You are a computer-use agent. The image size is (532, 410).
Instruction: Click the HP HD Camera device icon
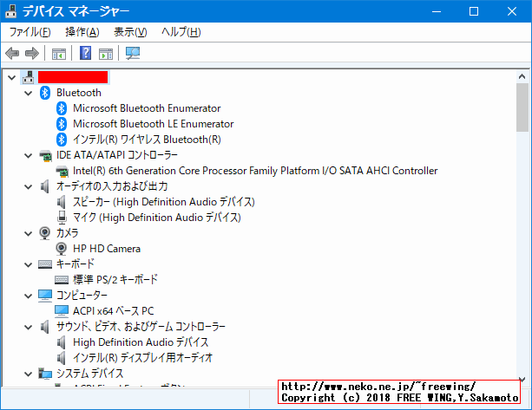pos(62,249)
